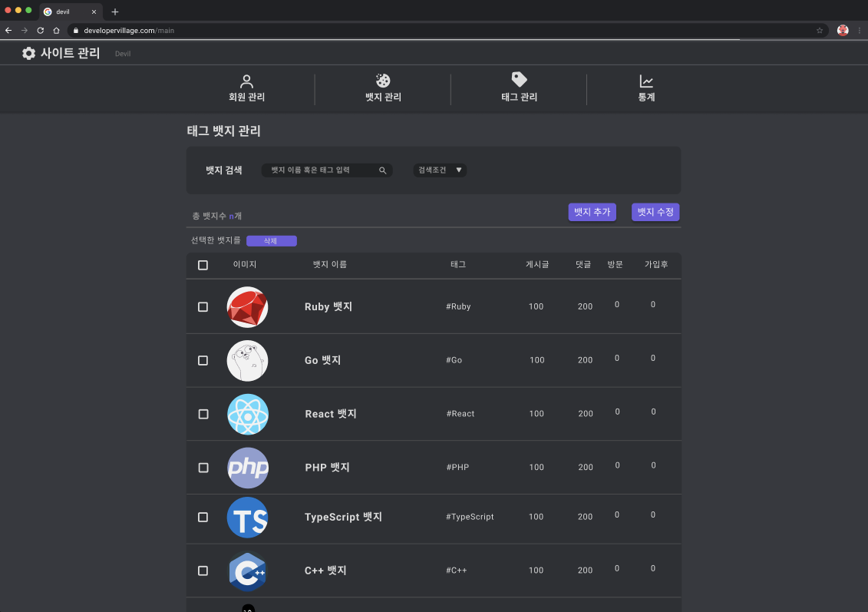The width and height of the screenshot is (868, 612).
Task: Click the Go 뱃지 name
Action: (x=323, y=361)
